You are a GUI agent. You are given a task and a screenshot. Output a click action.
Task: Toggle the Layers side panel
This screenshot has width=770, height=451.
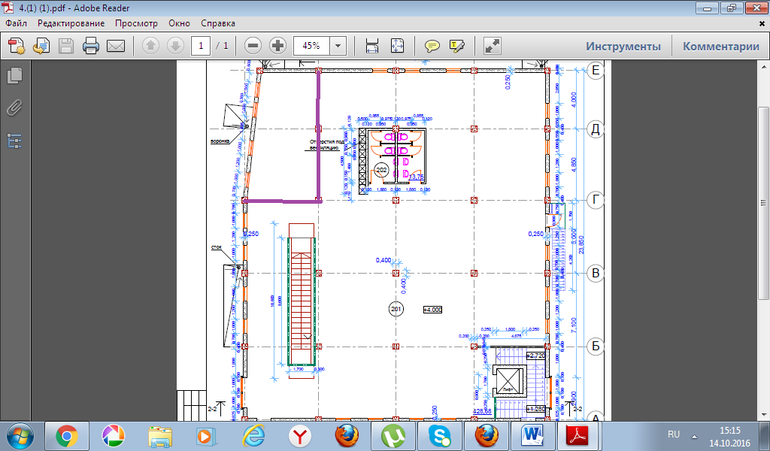(15, 140)
